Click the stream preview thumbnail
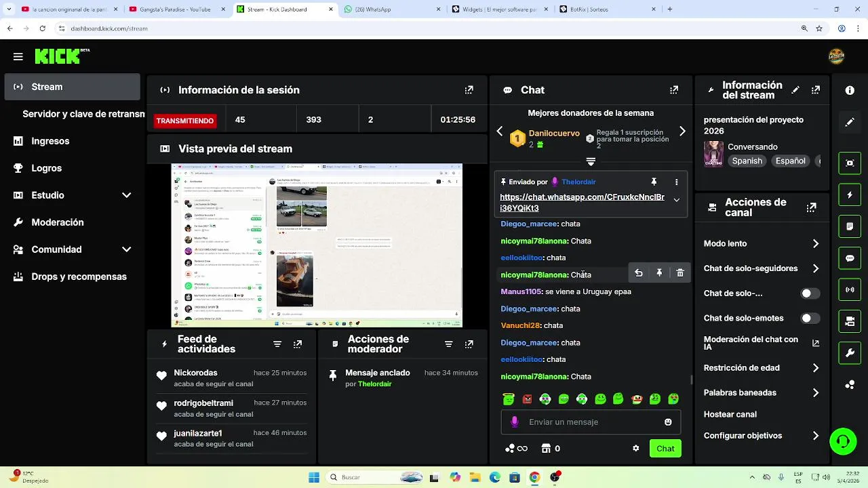This screenshot has width=868, height=488. coord(317,245)
